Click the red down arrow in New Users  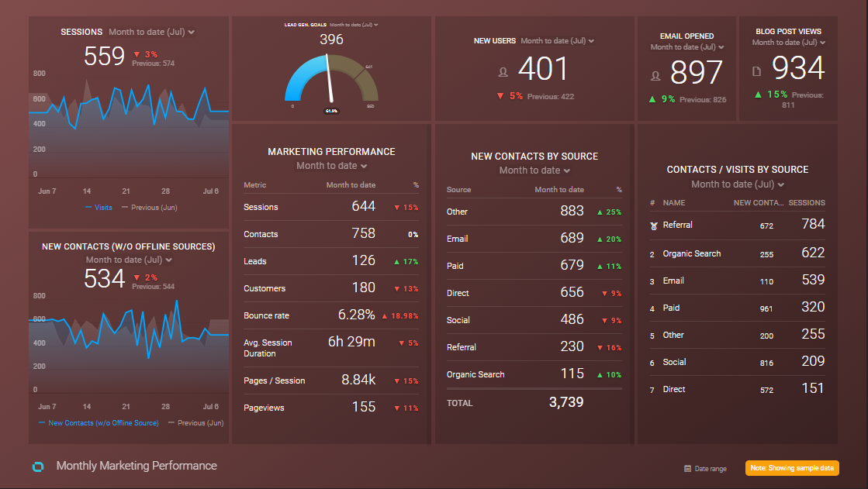[501, 96]
